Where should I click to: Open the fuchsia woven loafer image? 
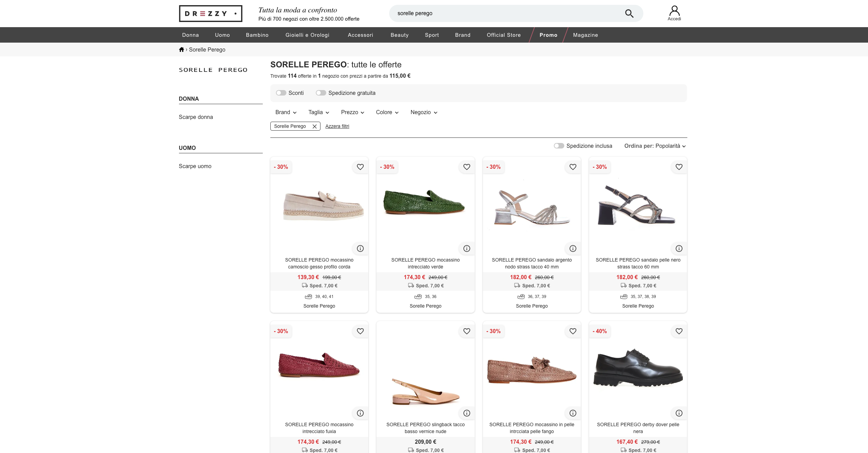tap(319, 365)
